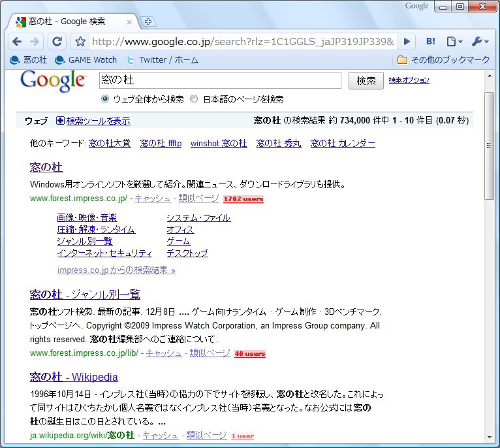500x448 pixels.
Task: Click the scrollbar down arrow
Action: pyautogui.click(x=490, y=437)
